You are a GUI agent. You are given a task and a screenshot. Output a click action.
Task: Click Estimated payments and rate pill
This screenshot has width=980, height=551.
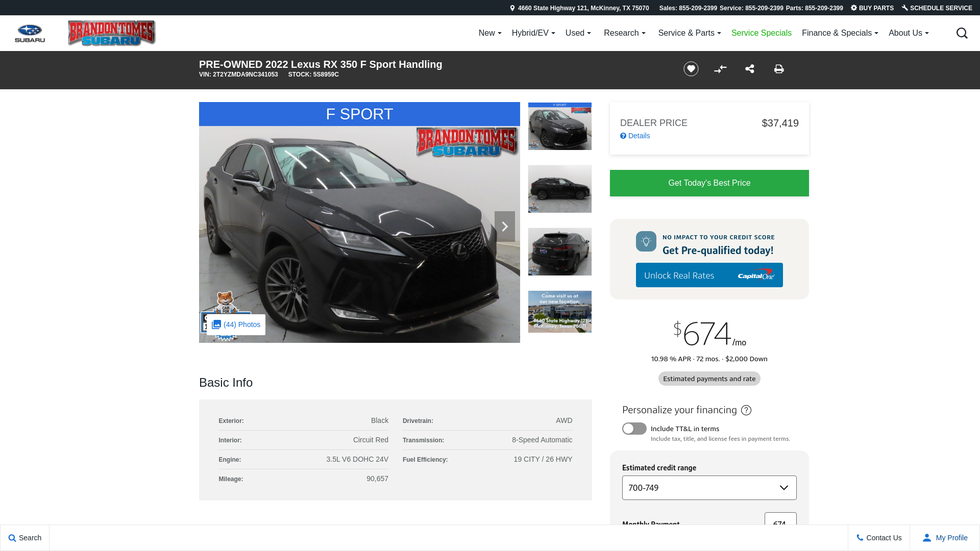[x=709, y=379]
